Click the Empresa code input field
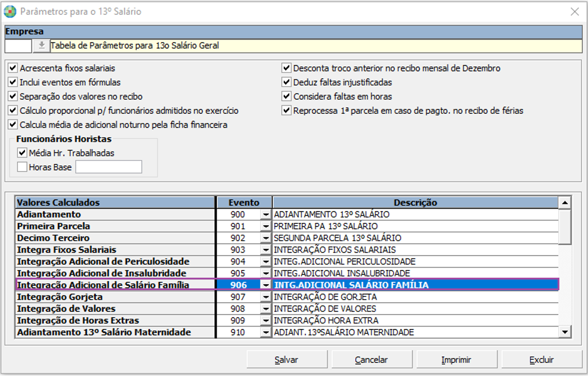The height and width of the screenshot is (376, 588). (18, 46)
